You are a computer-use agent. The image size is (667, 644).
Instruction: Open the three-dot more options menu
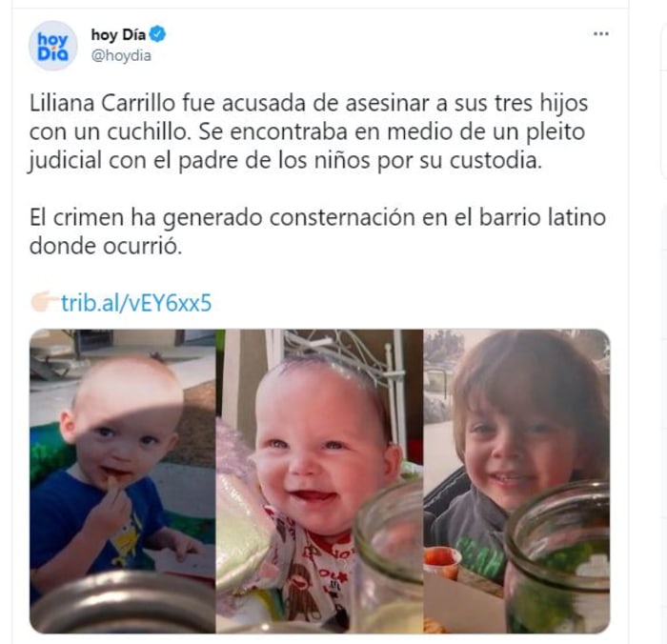[600, 34]
